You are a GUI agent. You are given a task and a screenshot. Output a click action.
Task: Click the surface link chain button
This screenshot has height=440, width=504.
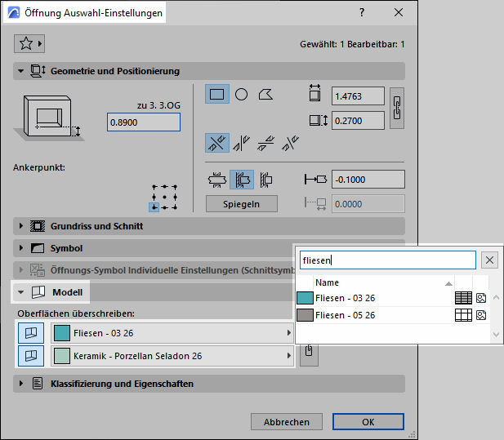[309, 355]
